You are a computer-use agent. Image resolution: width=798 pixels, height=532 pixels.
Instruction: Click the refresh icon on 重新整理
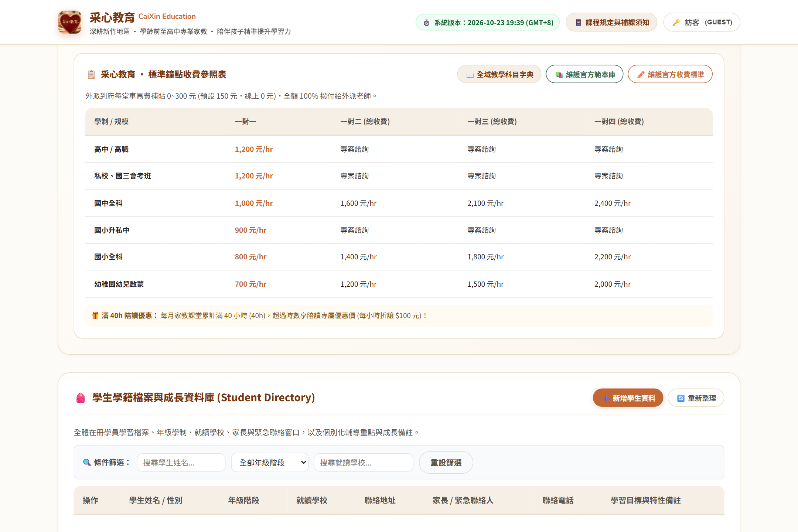pos(681,398)
